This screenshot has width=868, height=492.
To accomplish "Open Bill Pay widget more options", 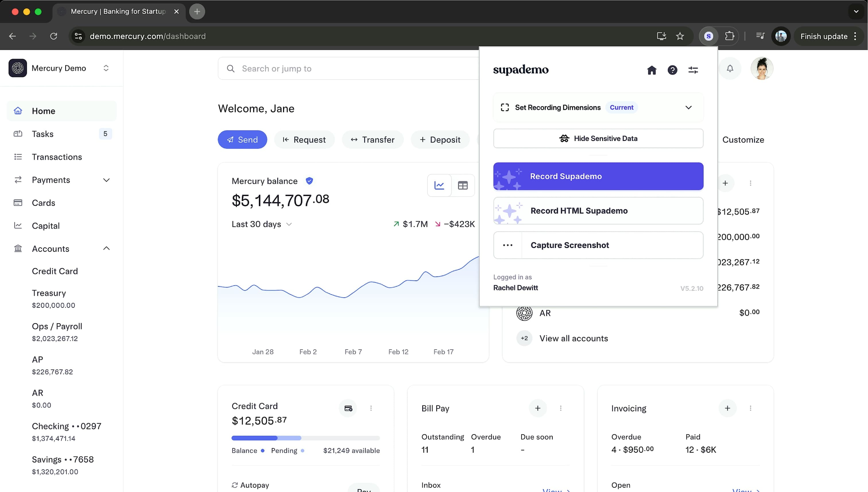I will point(561,408).
